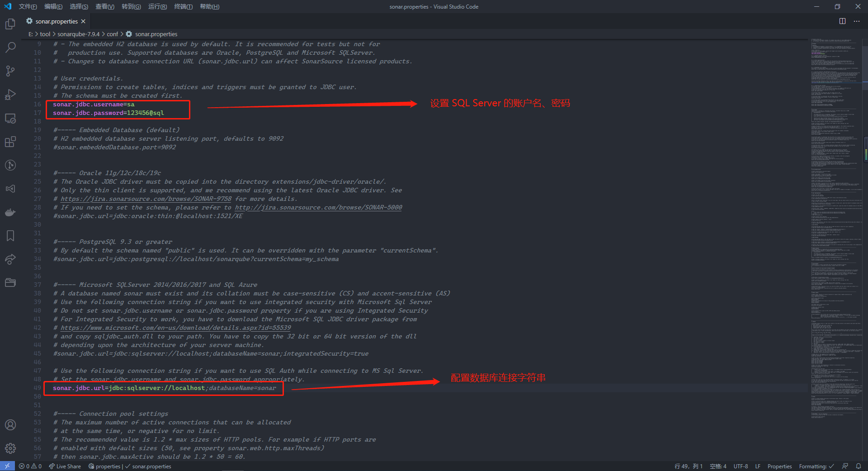Open the 终端(T) menu
This screenshot has height=471, width=868.
(184, 6)
